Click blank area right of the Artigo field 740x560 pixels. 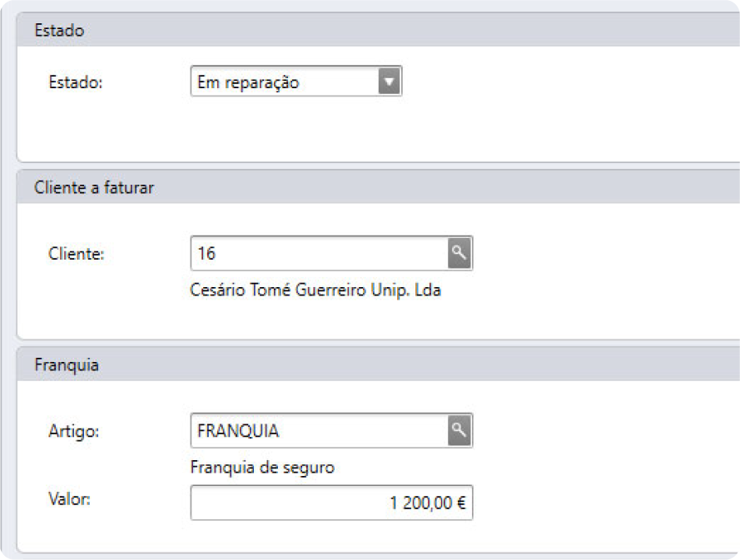pyautogui.click(x=599, y=430)
